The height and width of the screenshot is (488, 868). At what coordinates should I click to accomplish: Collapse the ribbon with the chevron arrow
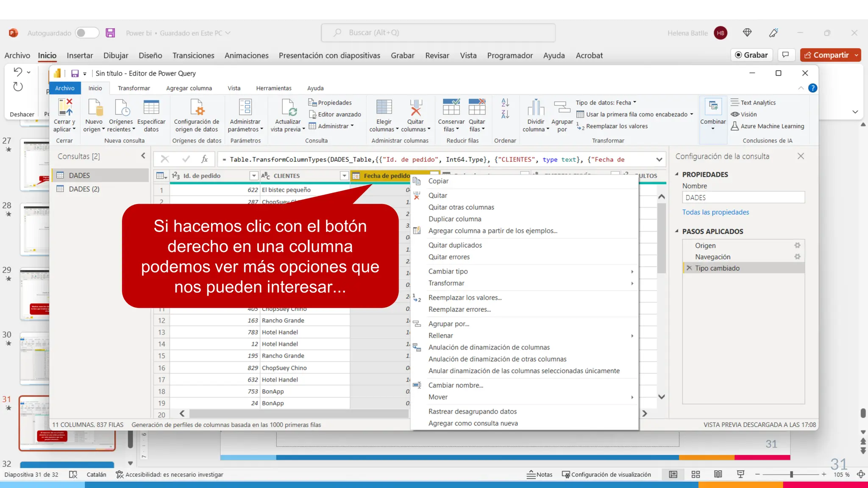point(855,112)
